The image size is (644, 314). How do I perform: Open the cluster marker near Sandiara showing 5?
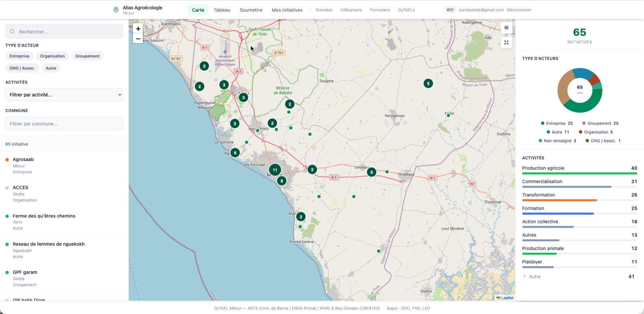pos(372,172)
